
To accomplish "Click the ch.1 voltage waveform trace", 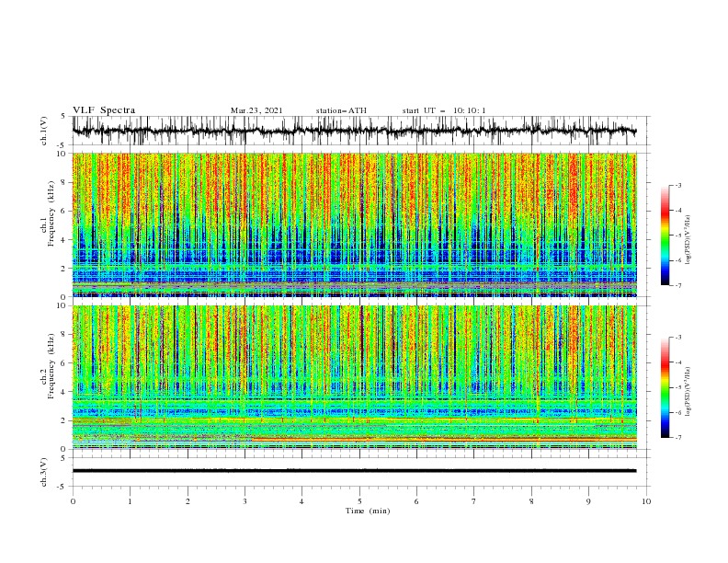I will coord(354,131).
